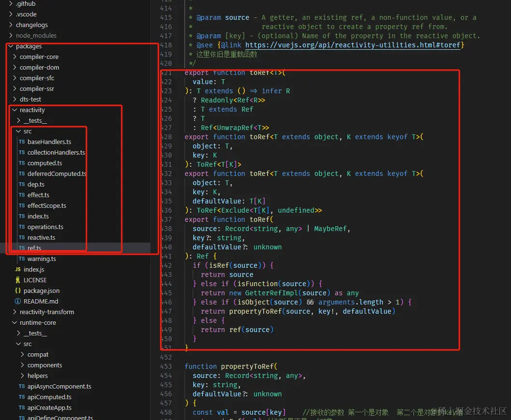This screenshot has height=420, width=511.
Task: Click 'MaybeRef' type in source parameter
Action: tap(330, 229)
